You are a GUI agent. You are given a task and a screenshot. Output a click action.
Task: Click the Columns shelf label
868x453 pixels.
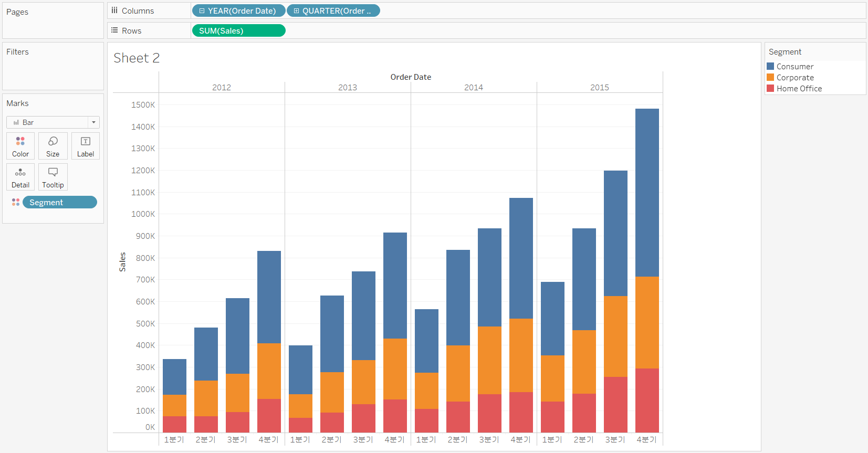coord(138,11)
